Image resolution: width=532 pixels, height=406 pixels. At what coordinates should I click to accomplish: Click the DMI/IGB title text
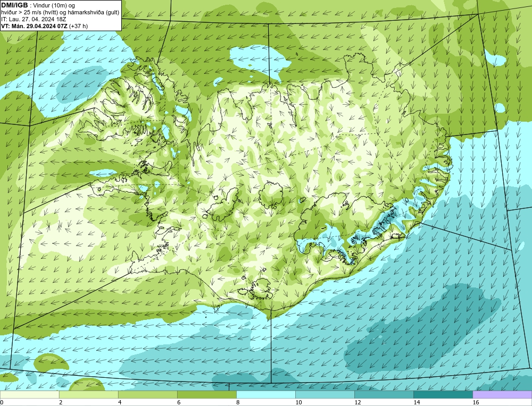14,5
